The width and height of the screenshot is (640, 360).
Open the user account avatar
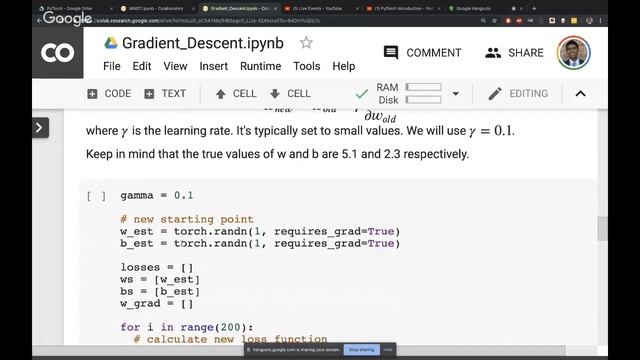click(x=573, y=53)
